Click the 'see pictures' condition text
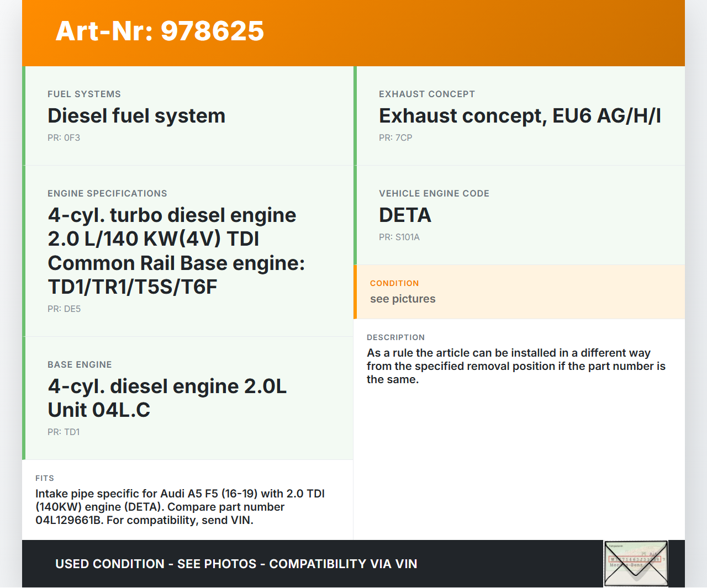The width and height of the screenshot is (707, 588). click(x=403, y=299)
